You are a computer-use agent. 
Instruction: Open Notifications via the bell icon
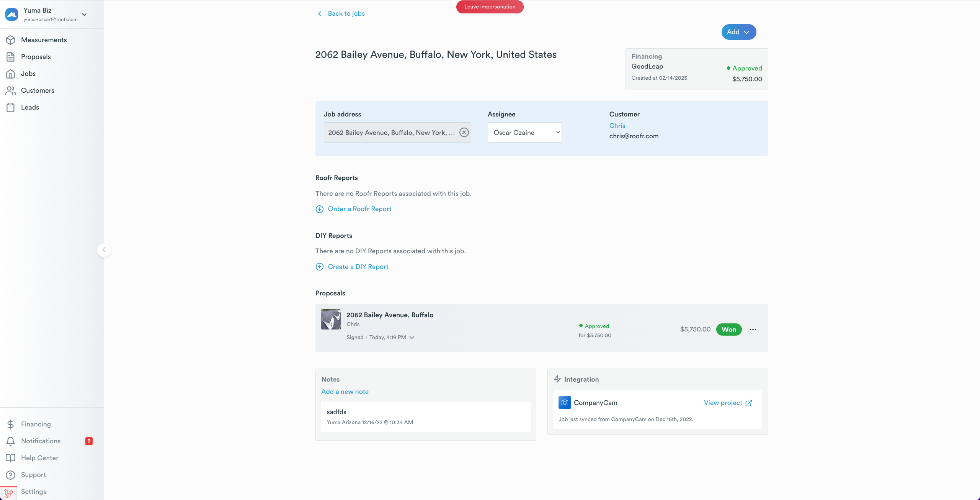point(11,441)
